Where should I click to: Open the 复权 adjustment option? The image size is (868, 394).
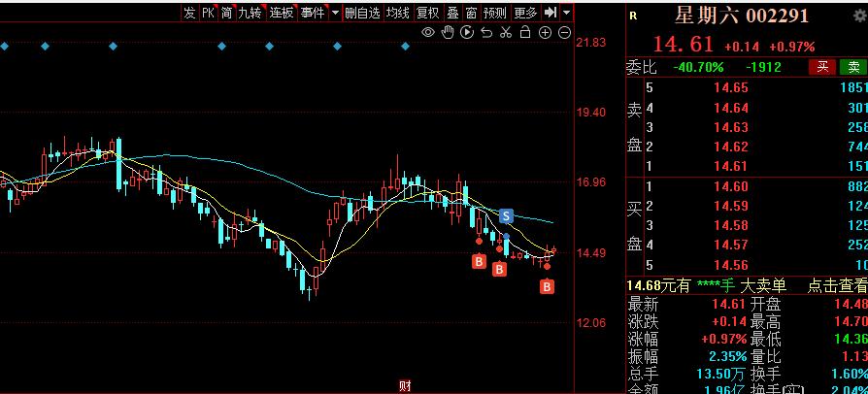point(428,13)
